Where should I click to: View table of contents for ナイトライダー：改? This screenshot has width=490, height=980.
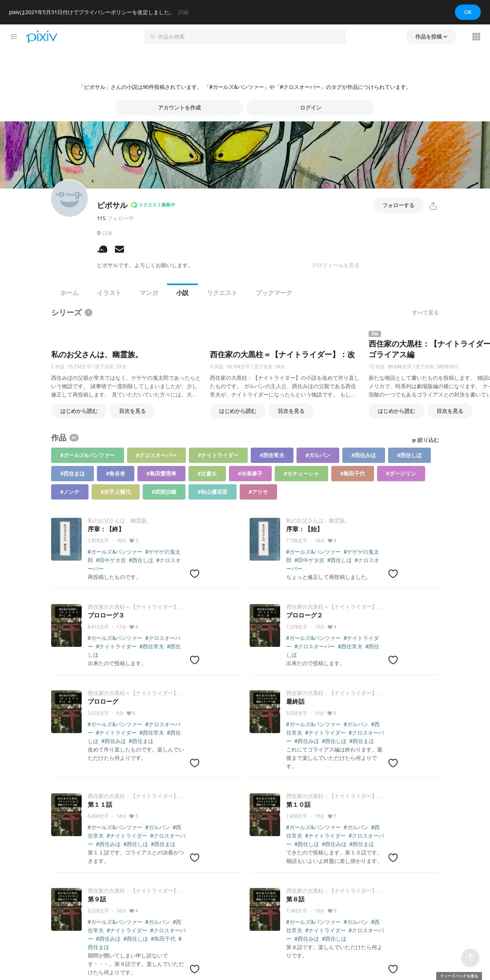[291, 411]
